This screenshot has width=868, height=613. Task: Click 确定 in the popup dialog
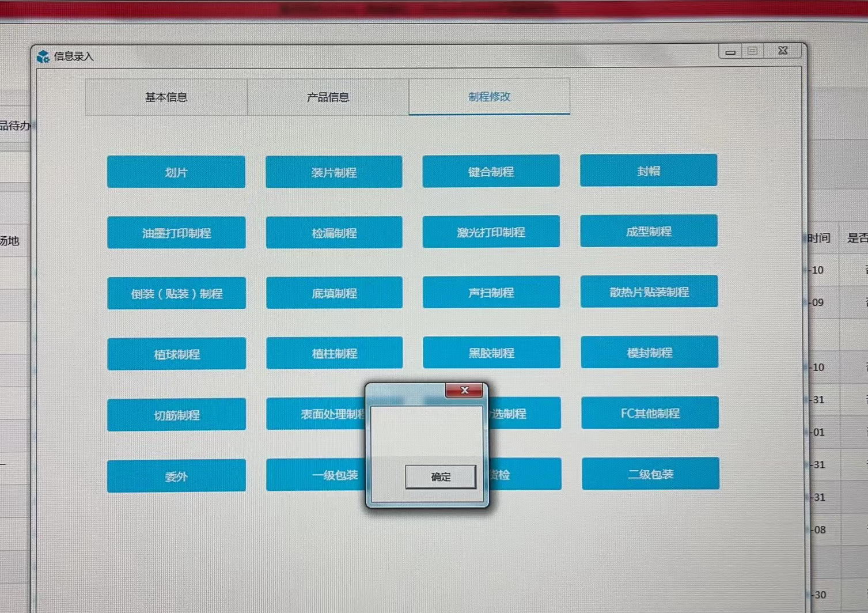441,477
